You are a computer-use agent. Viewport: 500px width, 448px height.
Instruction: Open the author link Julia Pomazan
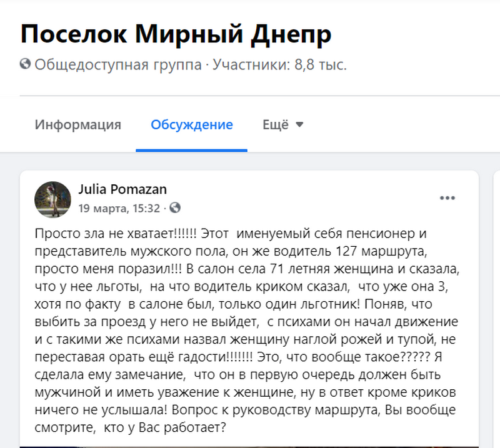(122, 189)
